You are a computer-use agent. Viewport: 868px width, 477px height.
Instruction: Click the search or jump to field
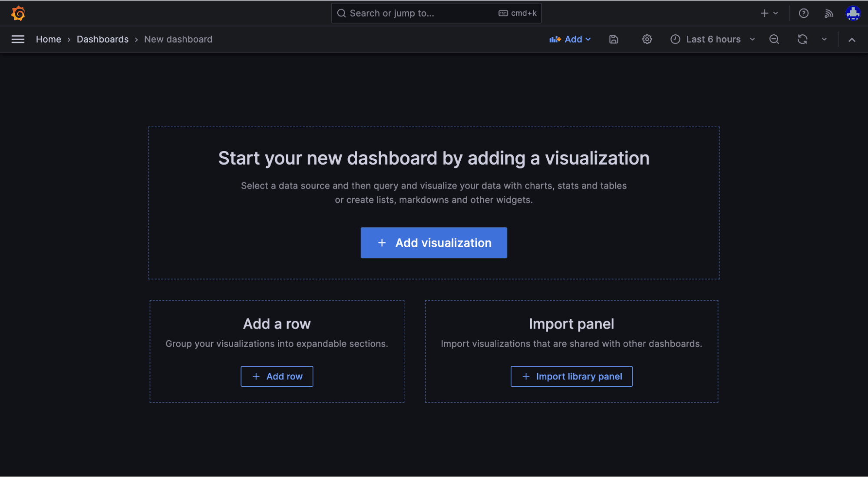pyautogui.click(x=436, y=13)
